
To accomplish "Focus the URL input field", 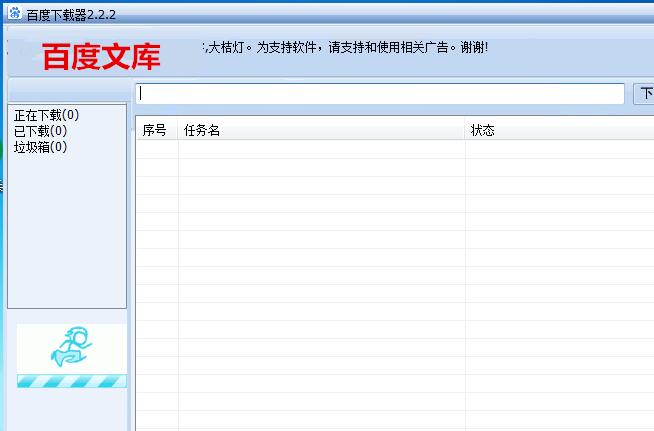I will click(380, 93).
